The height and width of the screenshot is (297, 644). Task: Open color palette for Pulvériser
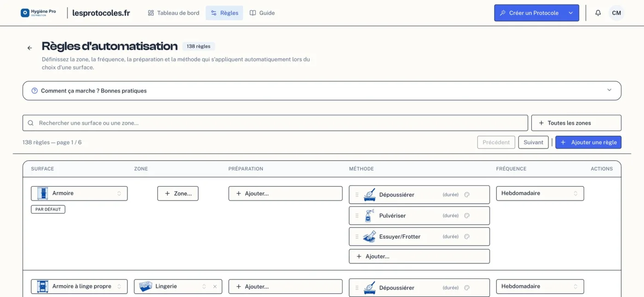click(467, 215)
